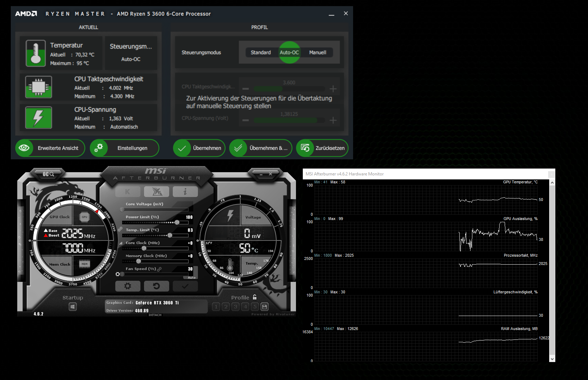Adjust the Memory Clock slider
588x380 pixels.
(155, 261)
